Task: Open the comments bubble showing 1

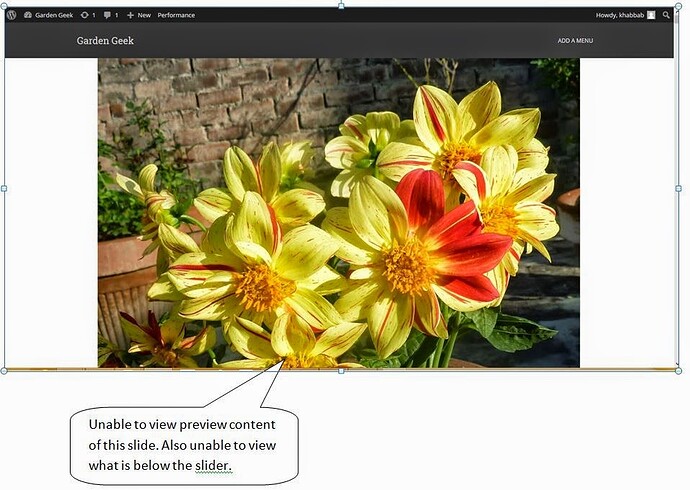Action: (111, 15)
